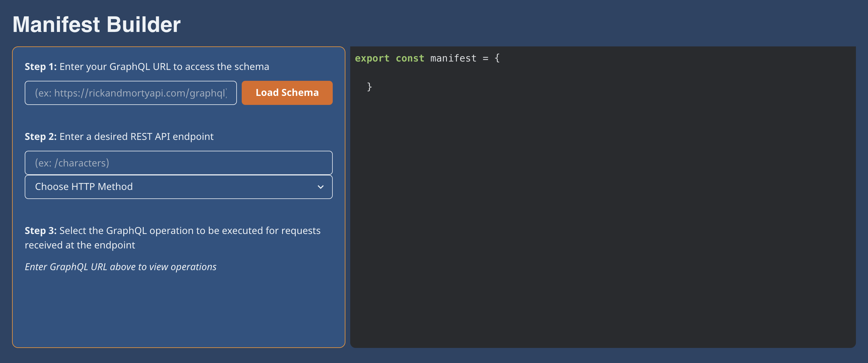
Task: Click the 'export const manifest = {' code line
Action: (427, 58)
